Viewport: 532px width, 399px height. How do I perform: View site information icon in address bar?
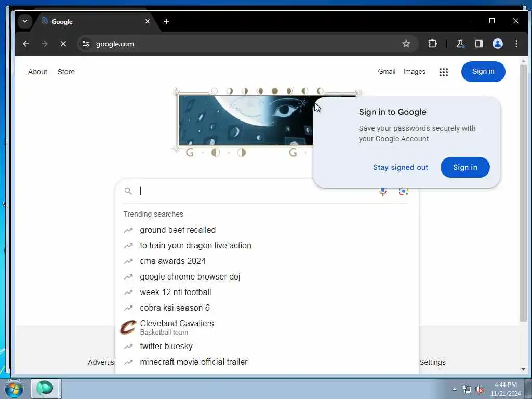tap(86, 44)
